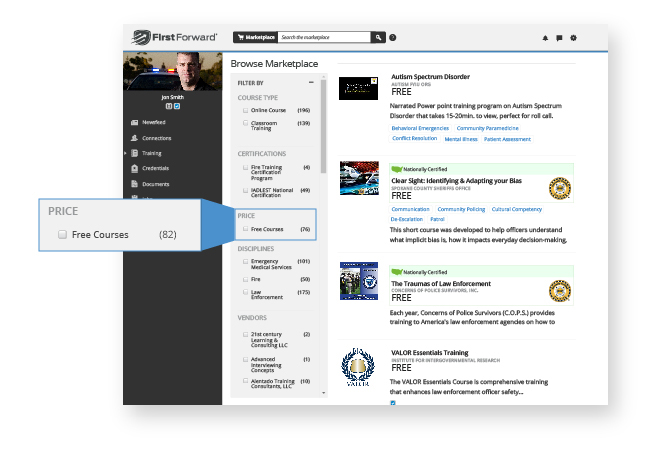Click the Patrol tag
The image size is (660, 450).
[x=437, y=219]
